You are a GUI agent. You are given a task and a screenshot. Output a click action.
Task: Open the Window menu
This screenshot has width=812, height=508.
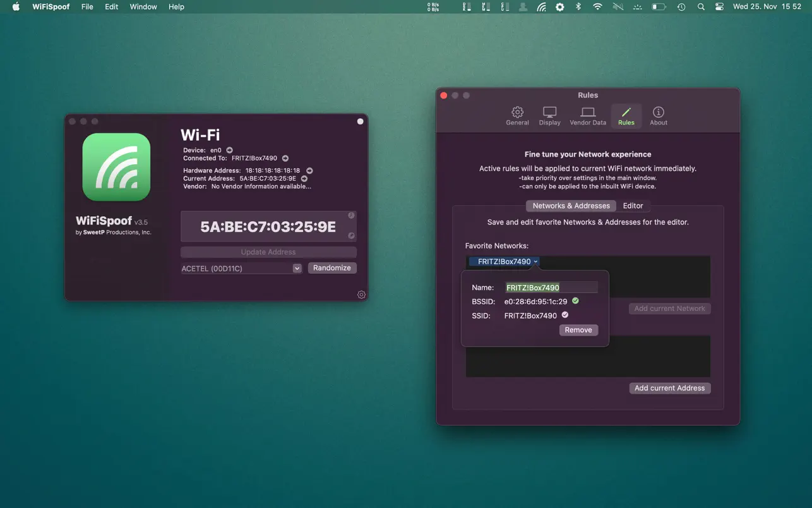coord(143,7)
